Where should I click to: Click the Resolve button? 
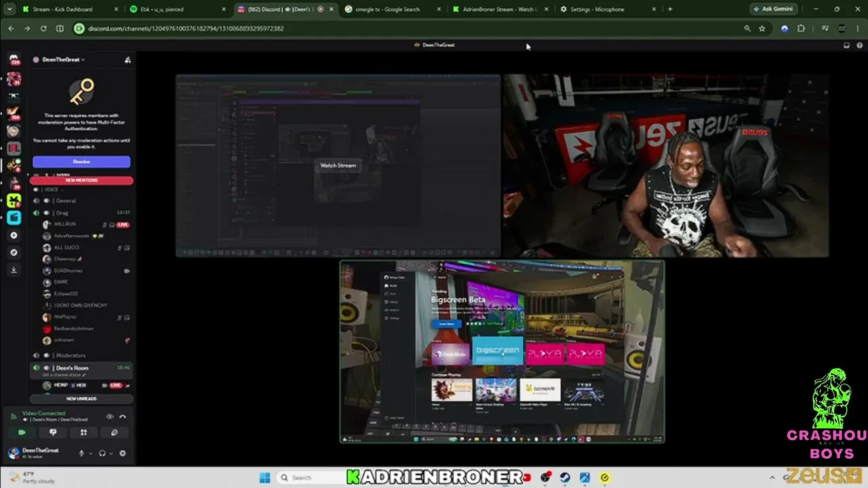click(81, 161)
